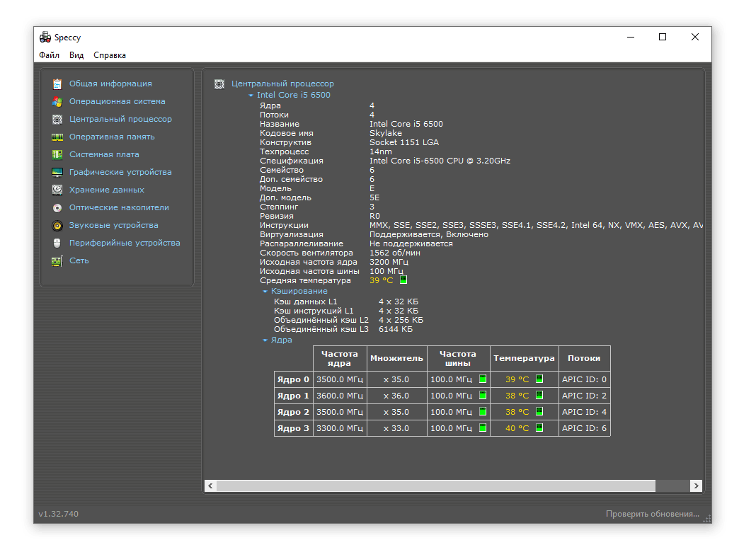The image size is (756, 557).
Task: Select the Хранение данных disk icon
Action: coord(57,190)
